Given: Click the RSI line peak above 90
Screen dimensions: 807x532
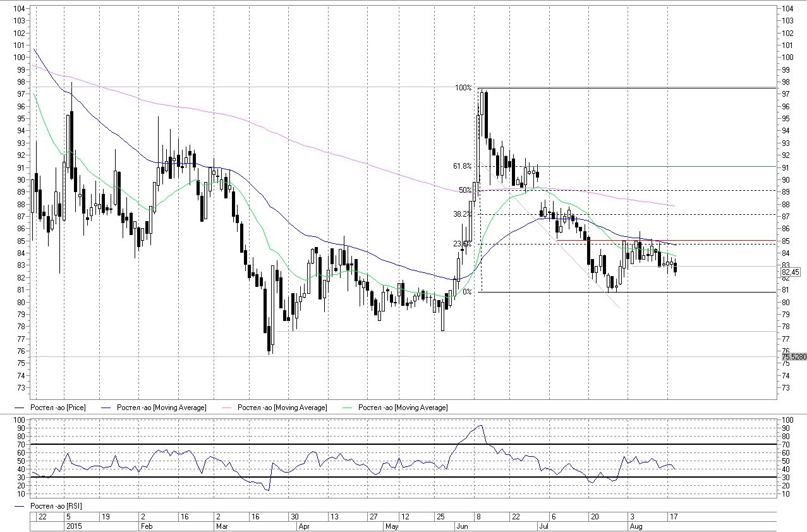Looking at the screenshot, I should [482, 425].
